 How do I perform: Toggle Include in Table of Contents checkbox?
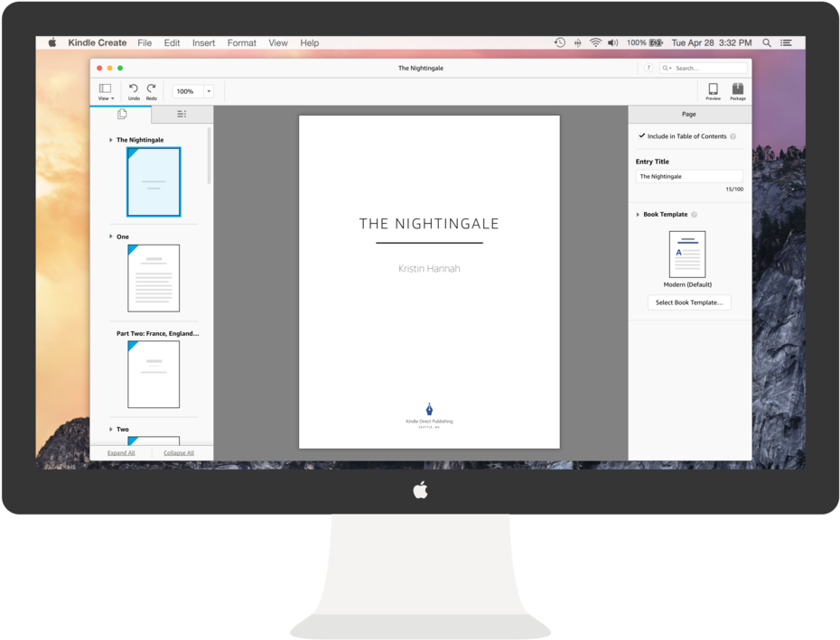click(642, 136)
